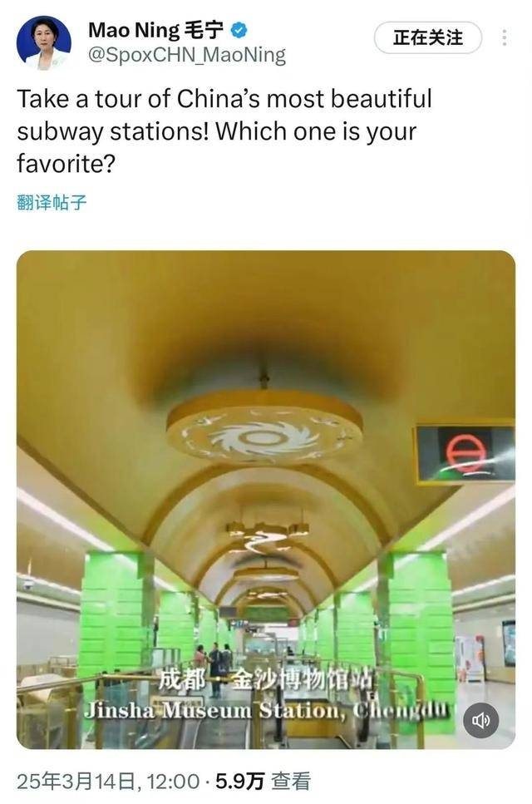
Task: Click the 成都·金沙博物馆站 video caption
Action: [x=265, y=680]
